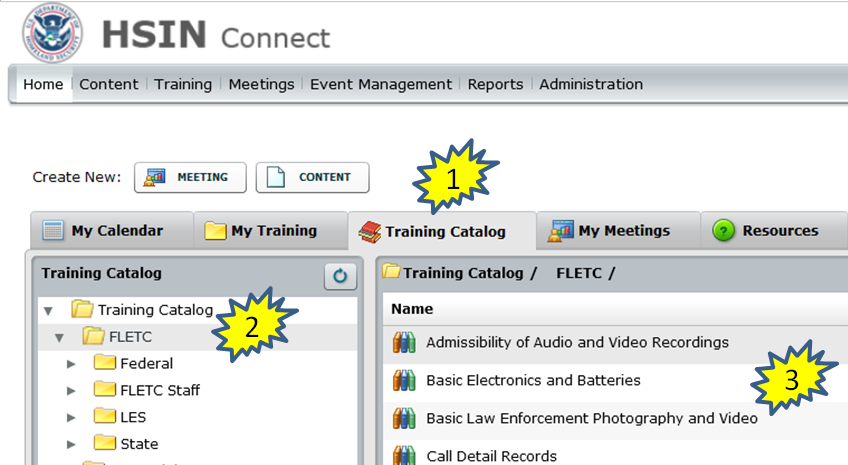Collapse the Training Catalog root node
The width and height of the screenshot is (848, 465).
(x=49, y=311)
